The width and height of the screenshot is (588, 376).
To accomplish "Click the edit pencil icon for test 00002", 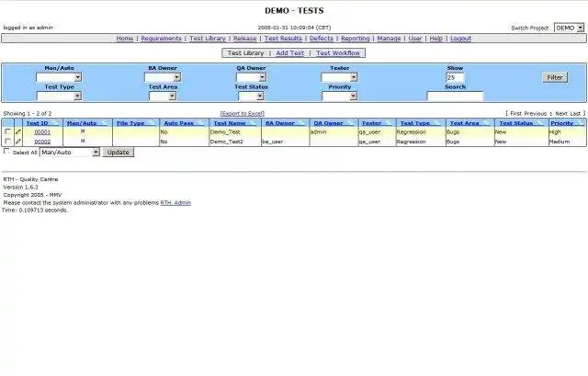I will click(x=18, y=142).
